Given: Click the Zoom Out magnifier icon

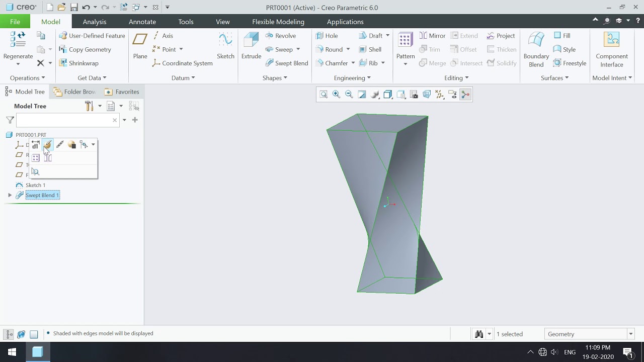Looking at the screenshot, I should [349, 95].
